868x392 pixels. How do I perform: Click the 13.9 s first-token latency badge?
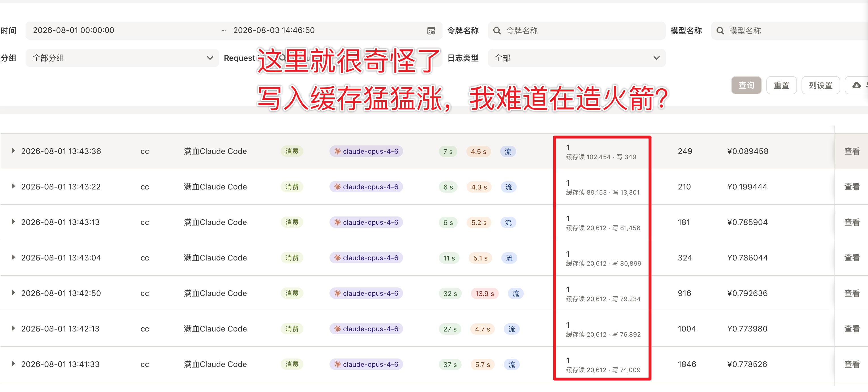coord(484,294)
